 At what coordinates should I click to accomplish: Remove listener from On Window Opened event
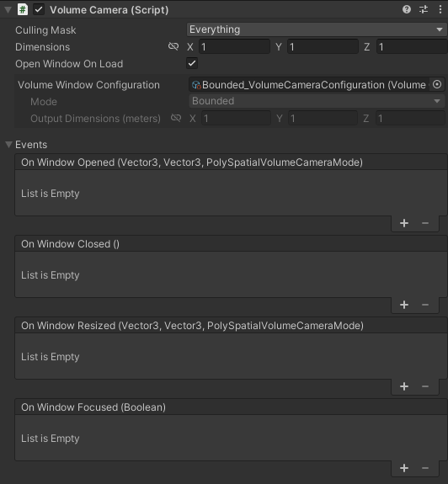point(425,223)
